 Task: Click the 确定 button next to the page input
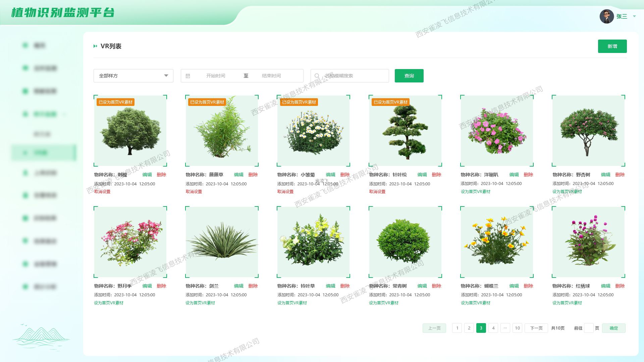614,328
